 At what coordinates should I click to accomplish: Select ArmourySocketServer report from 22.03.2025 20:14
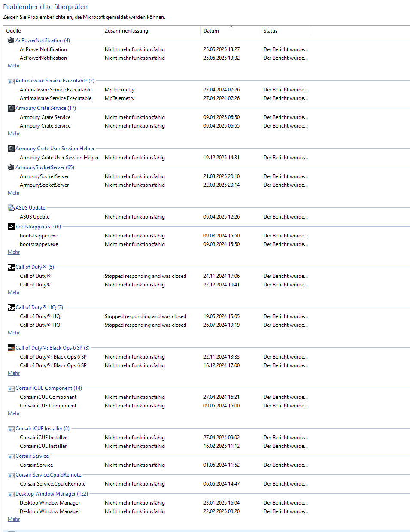coord(164,185)
